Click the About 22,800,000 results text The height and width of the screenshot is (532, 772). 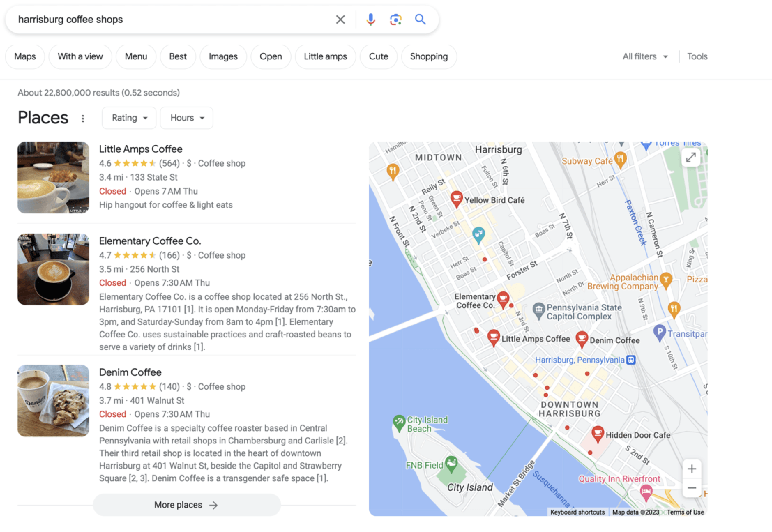(99, 93)
